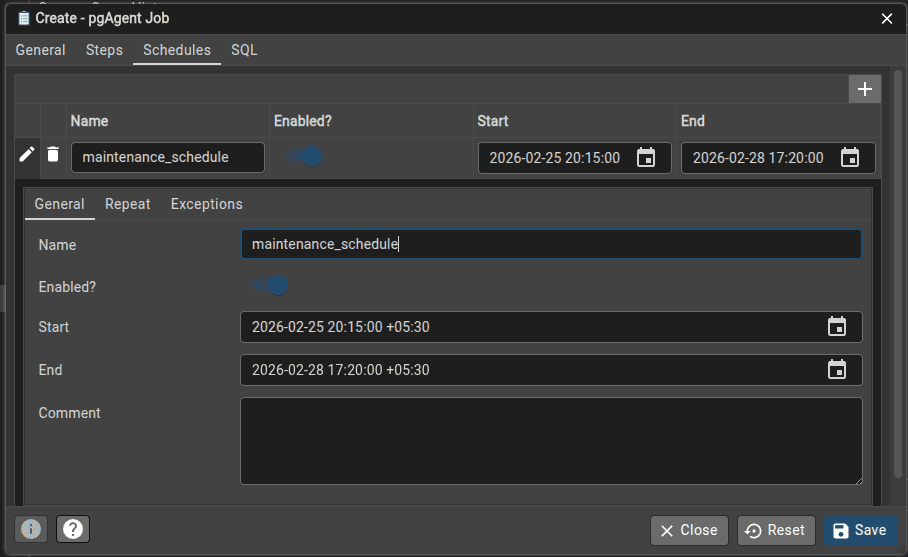Open the Repeat tab
Viewport: 908px width, 557px height.
(127, 204)
